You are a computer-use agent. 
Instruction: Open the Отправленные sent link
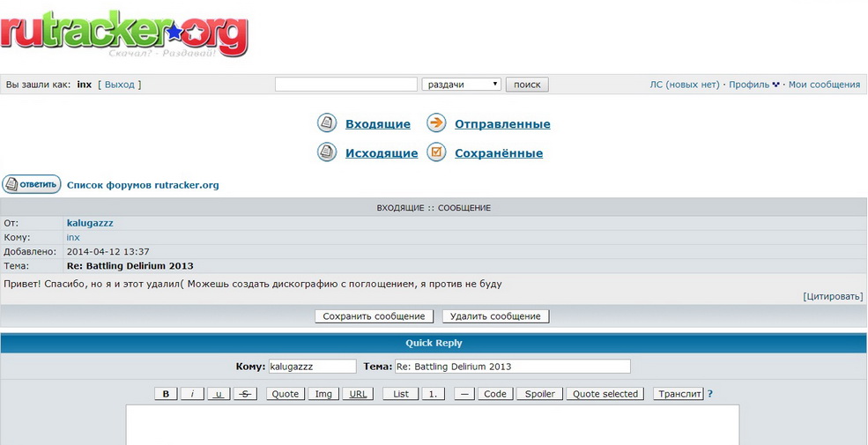pos(502,124)
